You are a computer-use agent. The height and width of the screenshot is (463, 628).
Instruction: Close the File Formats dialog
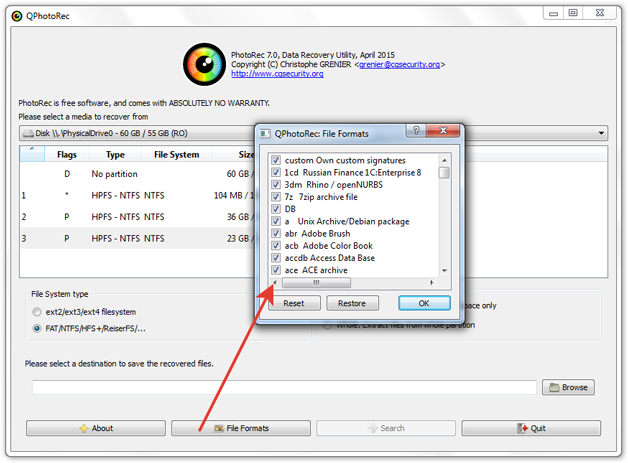pyautogui.click(x=443, y=131)
